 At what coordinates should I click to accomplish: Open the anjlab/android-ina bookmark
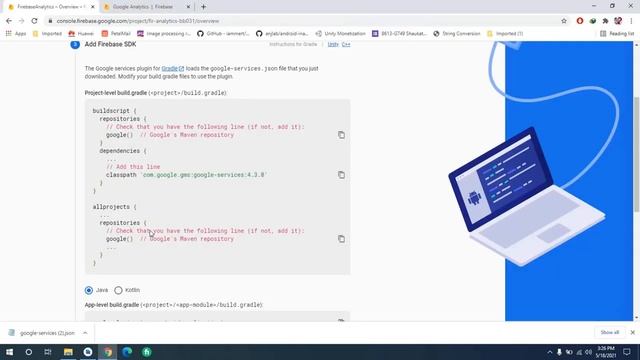pyautogui.click(x=282, y=33)
